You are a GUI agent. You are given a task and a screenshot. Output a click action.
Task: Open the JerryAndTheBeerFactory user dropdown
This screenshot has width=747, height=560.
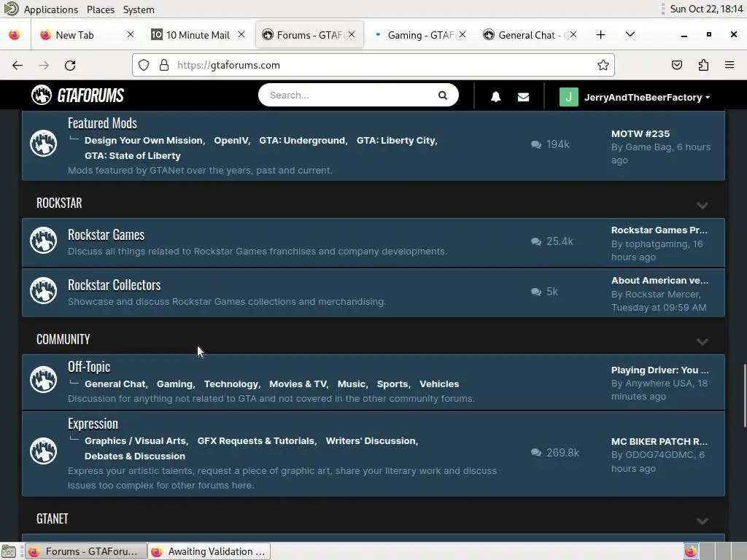[647, 97]
